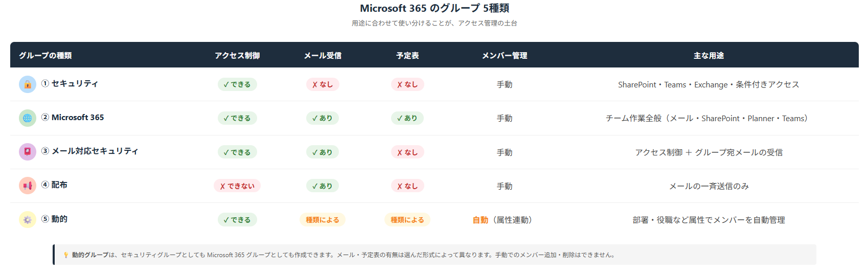Click the Microsoft 365 のグループ 5種類 title
Screen dimensions: 868x274
coord(435,8)
